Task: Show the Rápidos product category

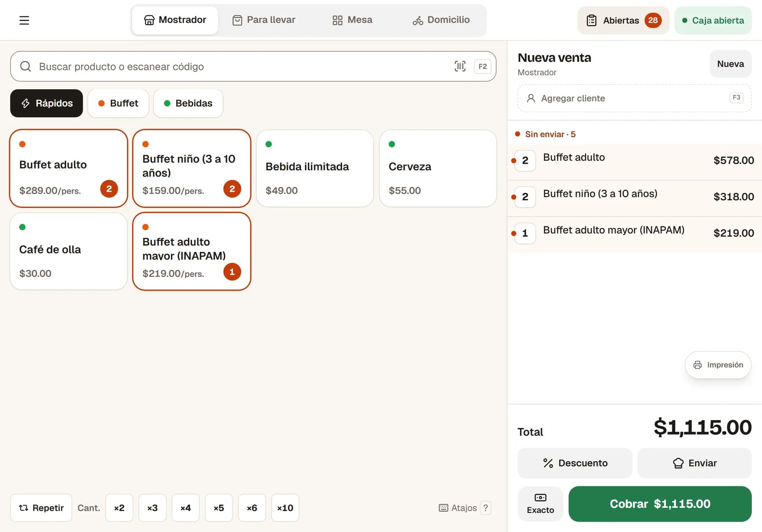Action: pyautogui.click(x=47, y=103)
